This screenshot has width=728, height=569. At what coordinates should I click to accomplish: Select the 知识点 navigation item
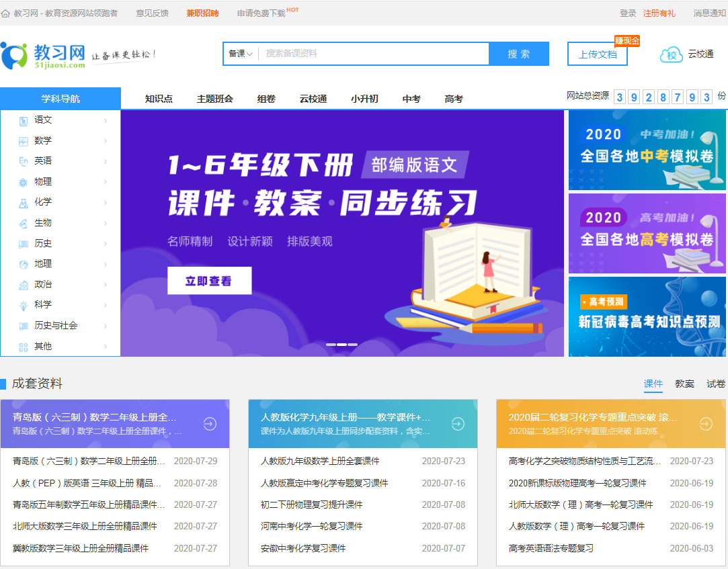[159, 99]
